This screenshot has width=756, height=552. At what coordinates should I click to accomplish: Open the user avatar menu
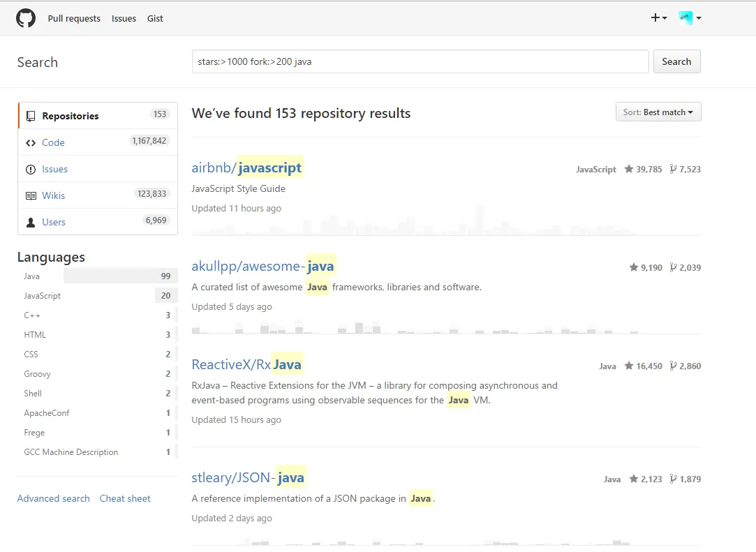pos(690,18)
